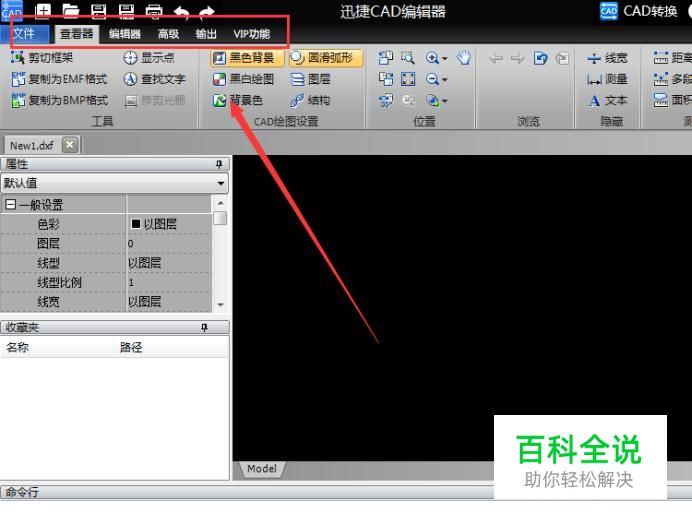
Task: Click the 35 degree rotate view icon
Action: (386, 101)
